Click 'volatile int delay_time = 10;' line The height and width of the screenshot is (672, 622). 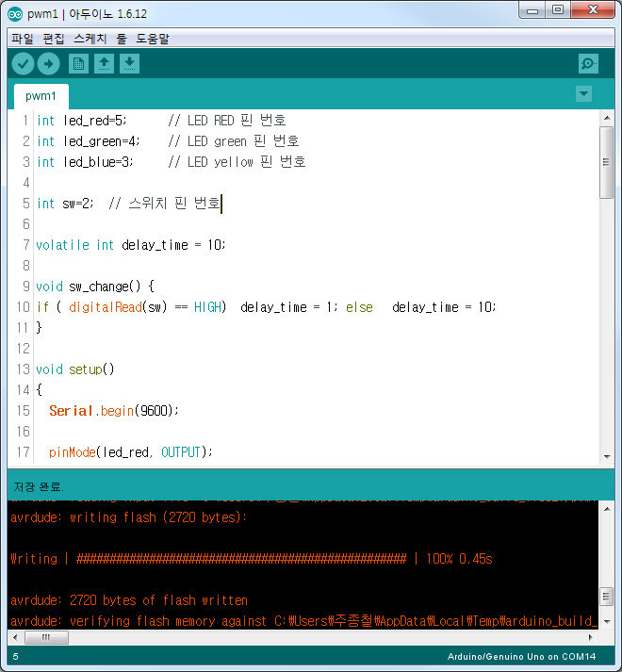pyautogui.click(x=130, y=245)
